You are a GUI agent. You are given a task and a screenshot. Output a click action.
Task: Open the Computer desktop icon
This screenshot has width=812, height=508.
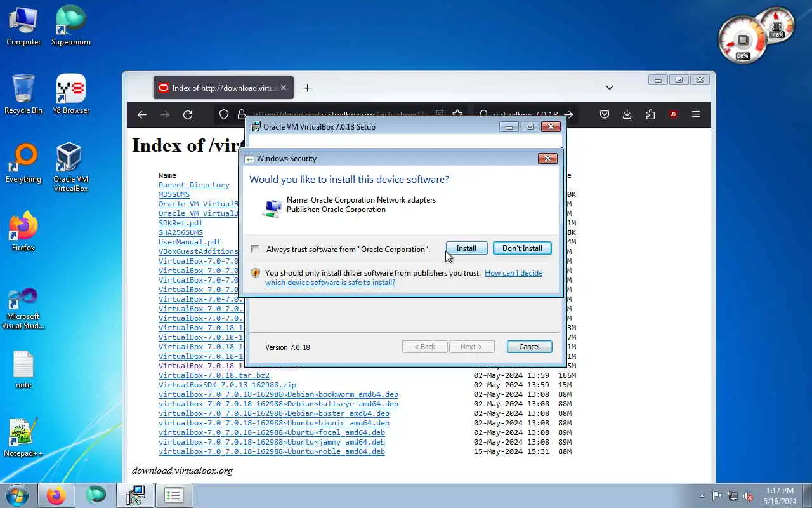tap(23, 26)
